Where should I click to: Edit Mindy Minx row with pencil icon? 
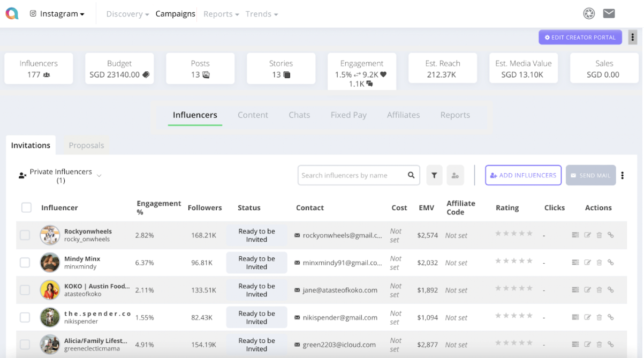pos(587,262)
